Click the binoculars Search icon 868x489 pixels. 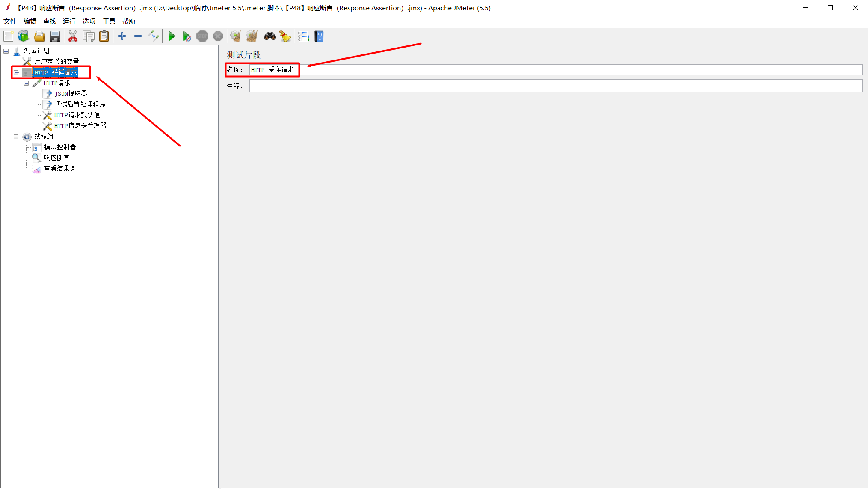tap(270, 36)
